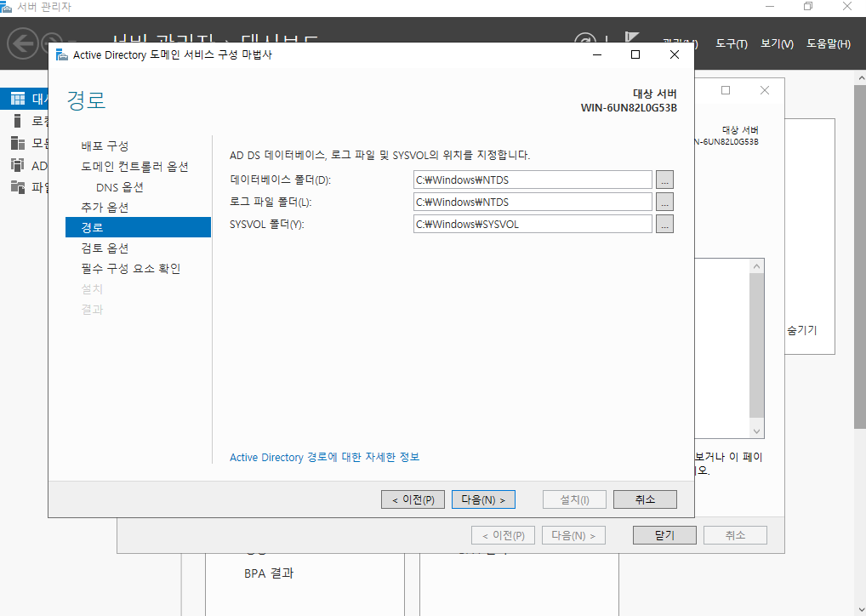Select the dashboard icon in Server Manager sidebar
This screenshot has width=866, height=616.
click(x=18, y=99)
